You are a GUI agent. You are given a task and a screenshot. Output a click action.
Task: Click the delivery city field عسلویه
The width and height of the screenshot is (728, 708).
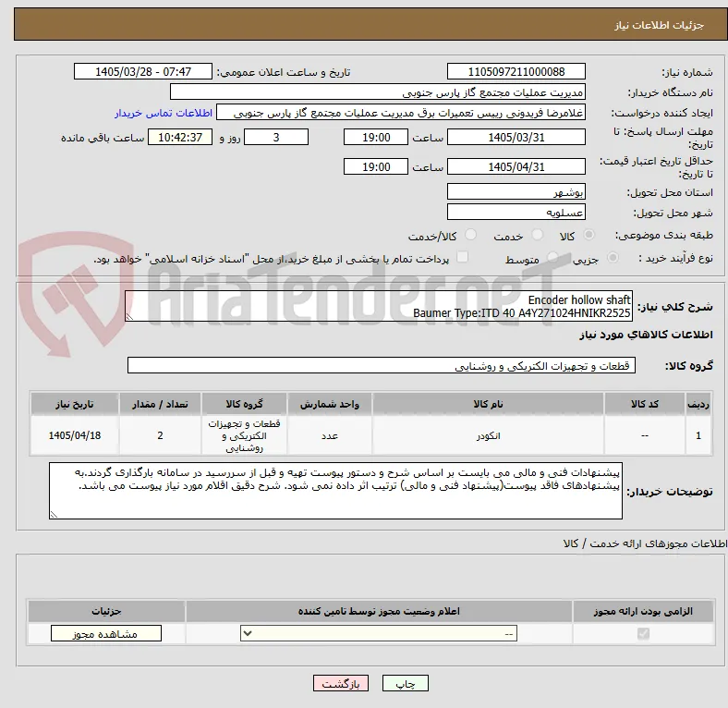pos(516,213)
